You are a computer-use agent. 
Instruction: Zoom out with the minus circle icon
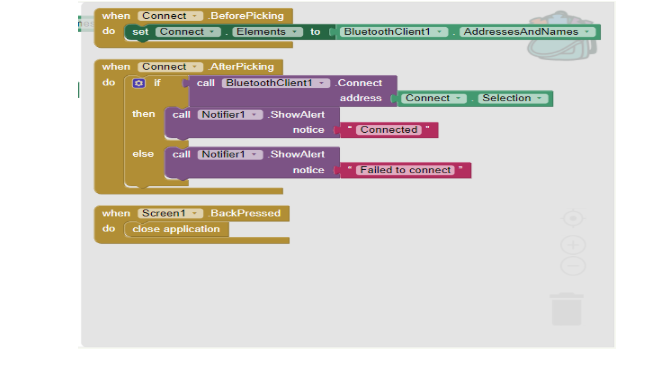[x=573, y=266]
